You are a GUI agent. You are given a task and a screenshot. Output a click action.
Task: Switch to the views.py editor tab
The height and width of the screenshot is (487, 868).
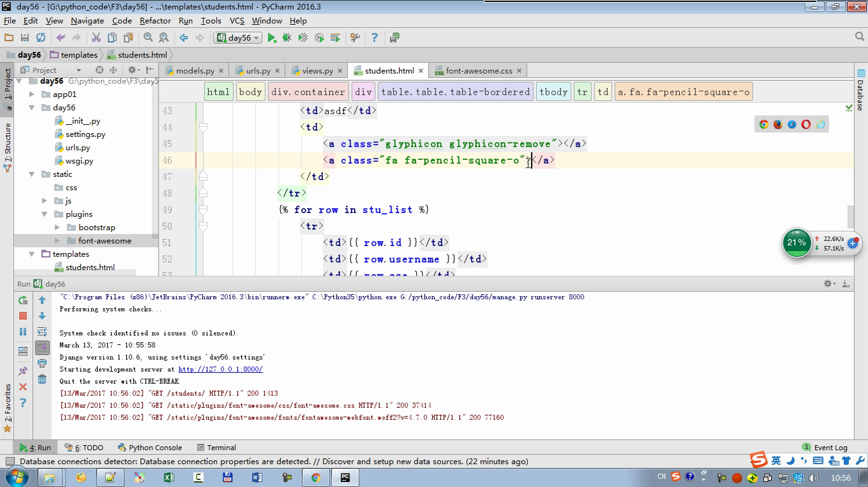[x=317, y=70]
